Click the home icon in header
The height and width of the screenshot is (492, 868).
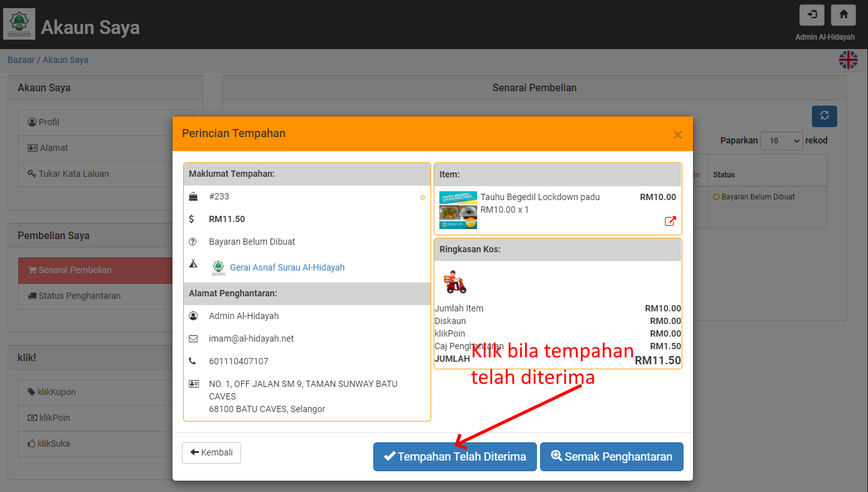(843, 15)
